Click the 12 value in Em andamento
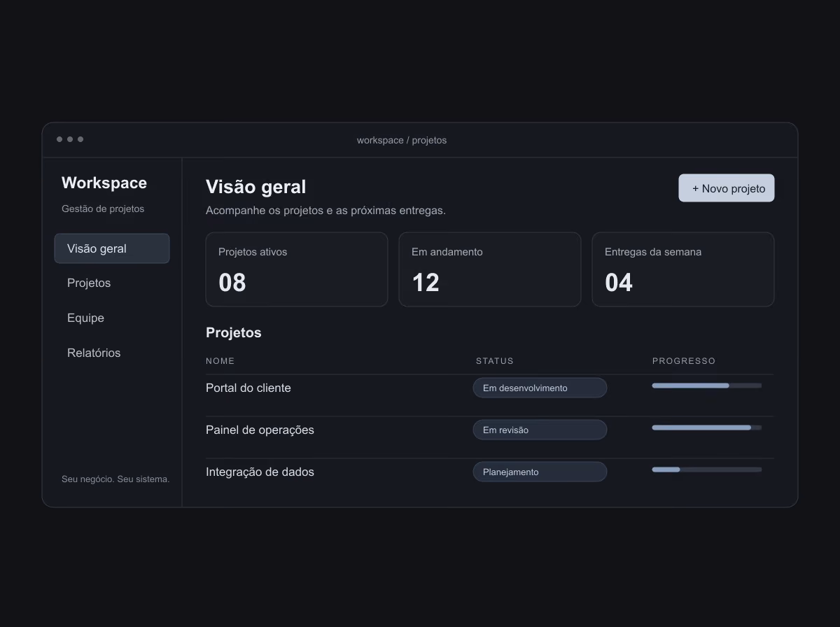Viewport: 840px width, 627px height. 426,283
